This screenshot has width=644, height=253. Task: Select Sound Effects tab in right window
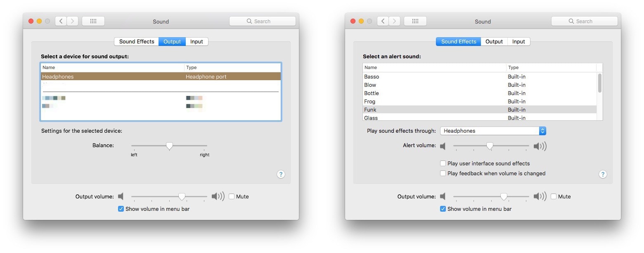pos(459,41)
